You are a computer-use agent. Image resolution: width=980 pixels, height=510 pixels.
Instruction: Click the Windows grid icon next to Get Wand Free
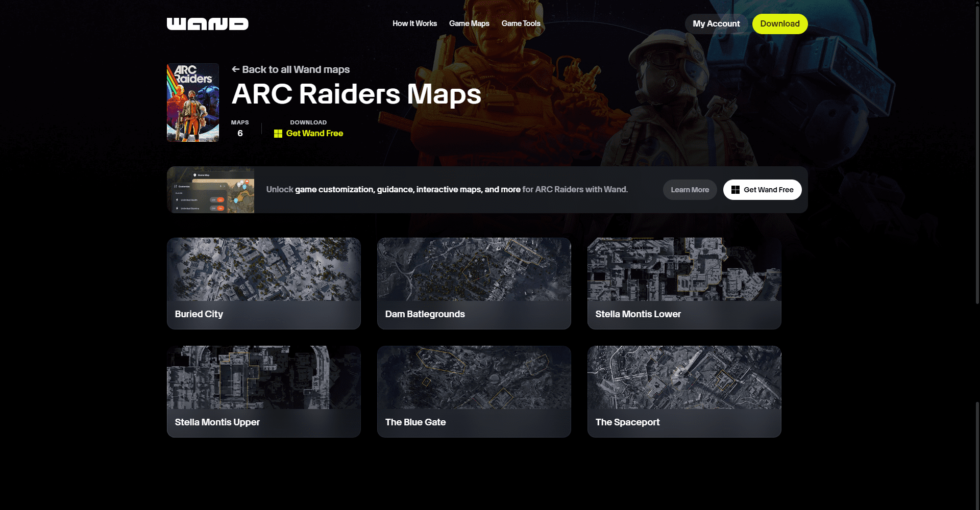click(x=278, y=133)
